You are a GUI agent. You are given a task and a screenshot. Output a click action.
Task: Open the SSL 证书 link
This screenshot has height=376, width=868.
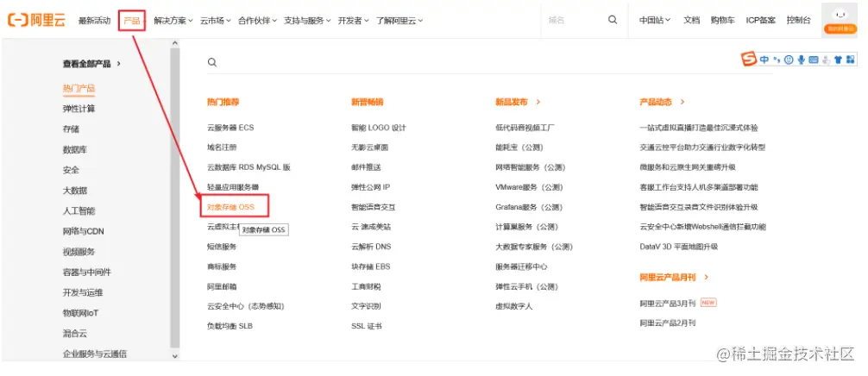[367, 326]
